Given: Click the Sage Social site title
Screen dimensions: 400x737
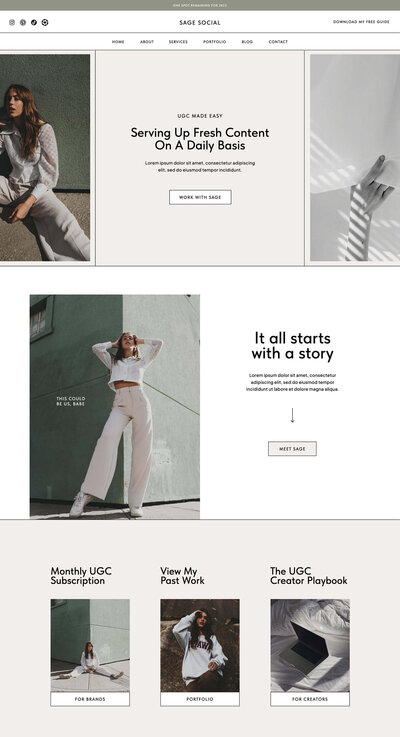Looking at the screenshot, I should tap(200, 23).
